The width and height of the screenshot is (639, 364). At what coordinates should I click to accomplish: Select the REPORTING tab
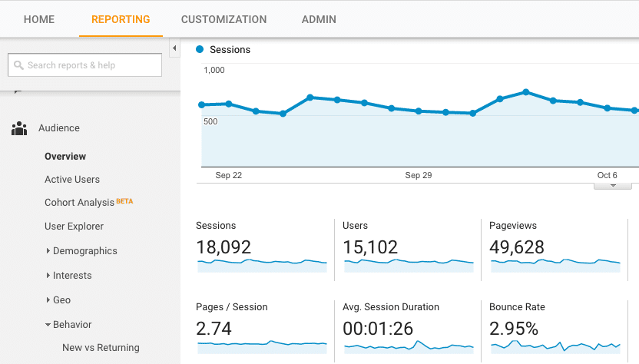click(x=121, y=19)
